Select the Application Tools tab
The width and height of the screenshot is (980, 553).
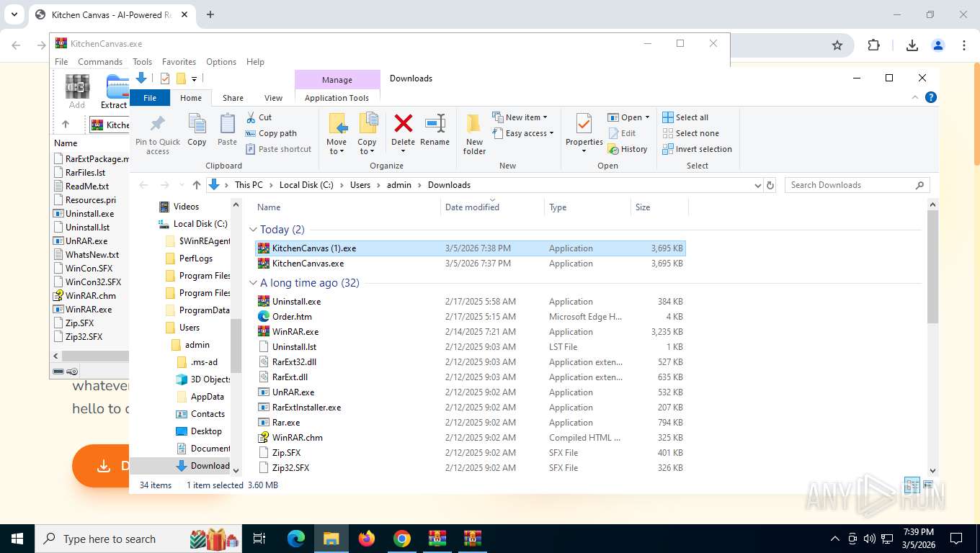tap(337, 98)
